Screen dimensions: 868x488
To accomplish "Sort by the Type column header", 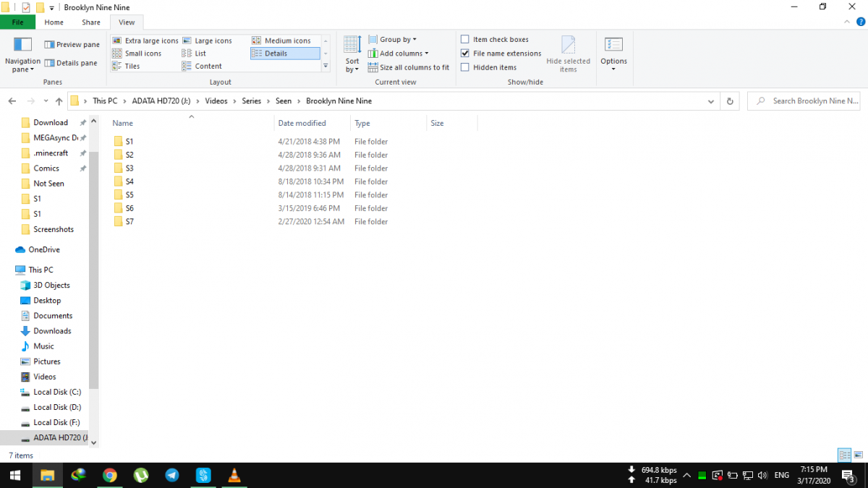I will 388,123.
